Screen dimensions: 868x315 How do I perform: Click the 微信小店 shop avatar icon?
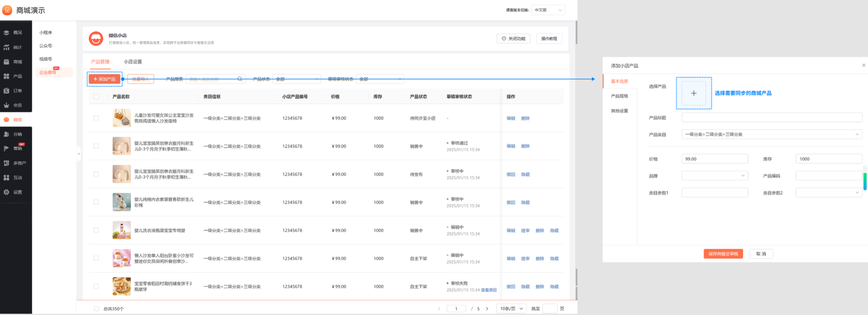pyautogui.click(x=96, y=38)
